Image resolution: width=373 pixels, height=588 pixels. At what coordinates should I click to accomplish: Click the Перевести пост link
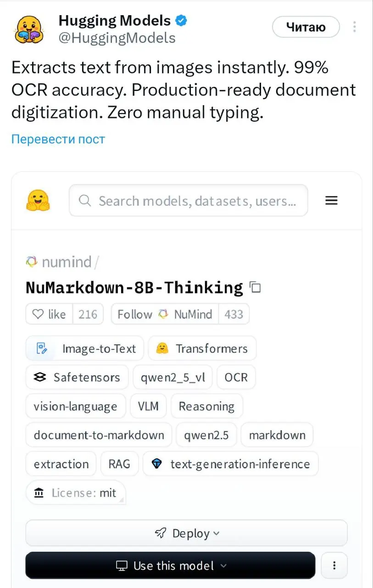(x=58, y=138)
